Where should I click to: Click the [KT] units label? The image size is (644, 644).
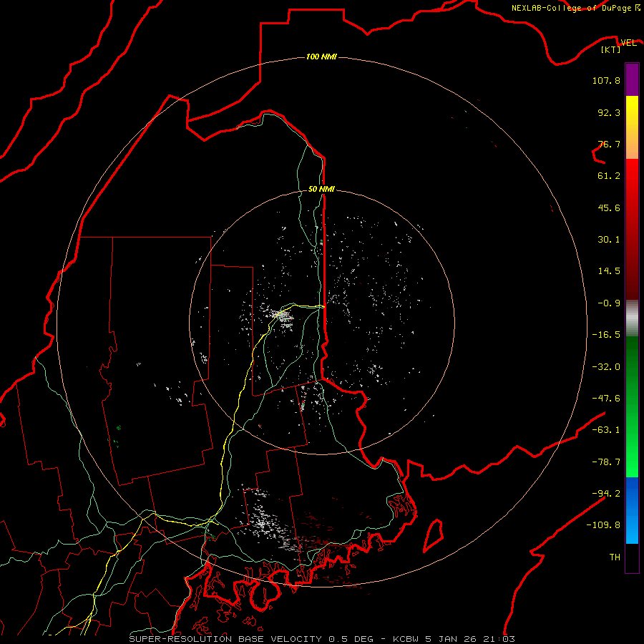[611, 49]
